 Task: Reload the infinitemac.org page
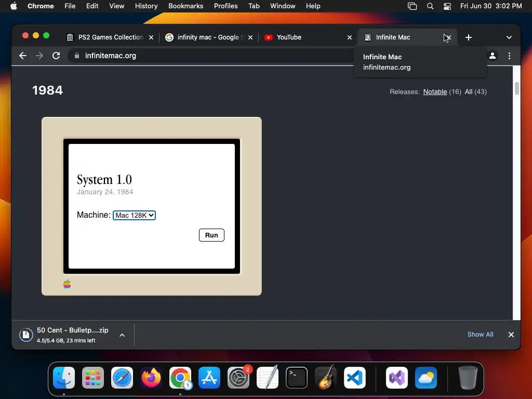coord(56,56)
